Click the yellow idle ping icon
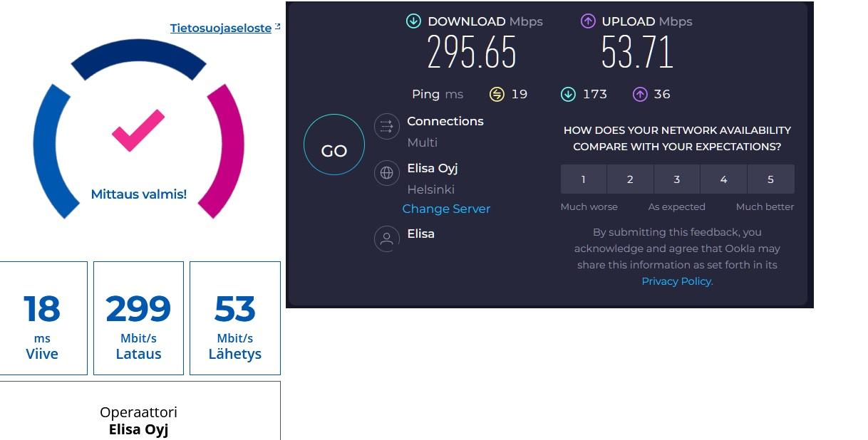868x440 pixels. point(497,94)
